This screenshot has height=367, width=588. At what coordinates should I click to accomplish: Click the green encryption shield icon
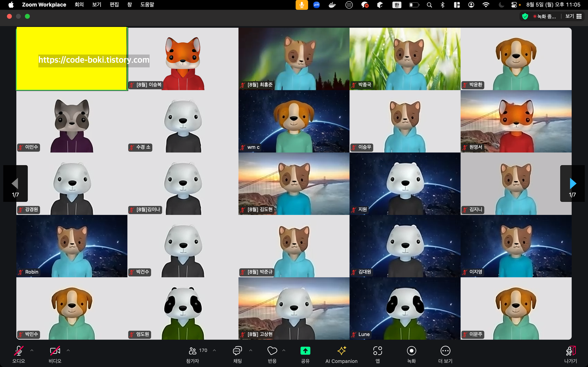525,17
